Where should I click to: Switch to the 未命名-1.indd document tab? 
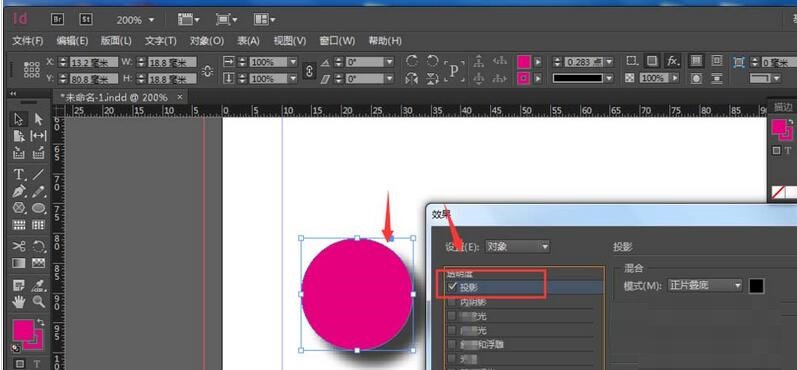pos(114,97)
